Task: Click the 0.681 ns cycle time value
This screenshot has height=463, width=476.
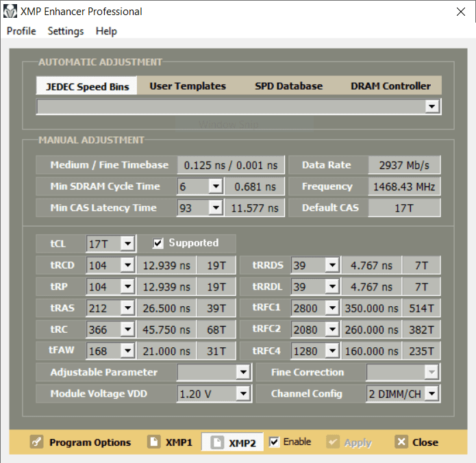Action: (x=255, y=186)
